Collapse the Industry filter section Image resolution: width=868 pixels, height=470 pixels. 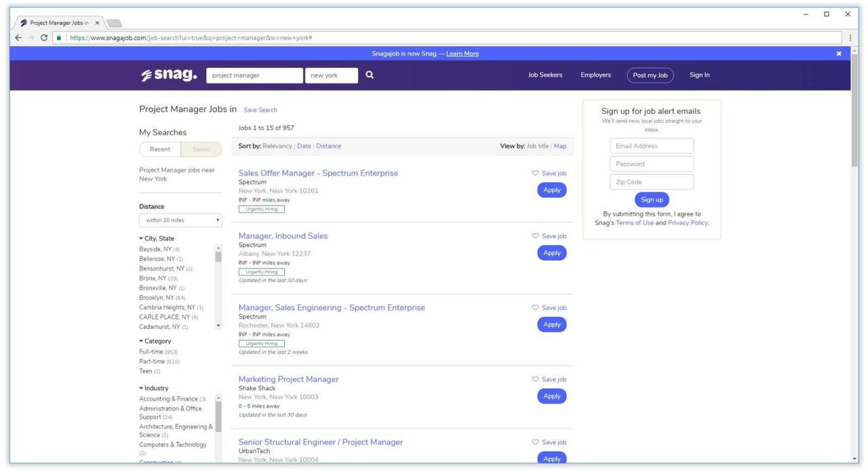tap(154, 388)
